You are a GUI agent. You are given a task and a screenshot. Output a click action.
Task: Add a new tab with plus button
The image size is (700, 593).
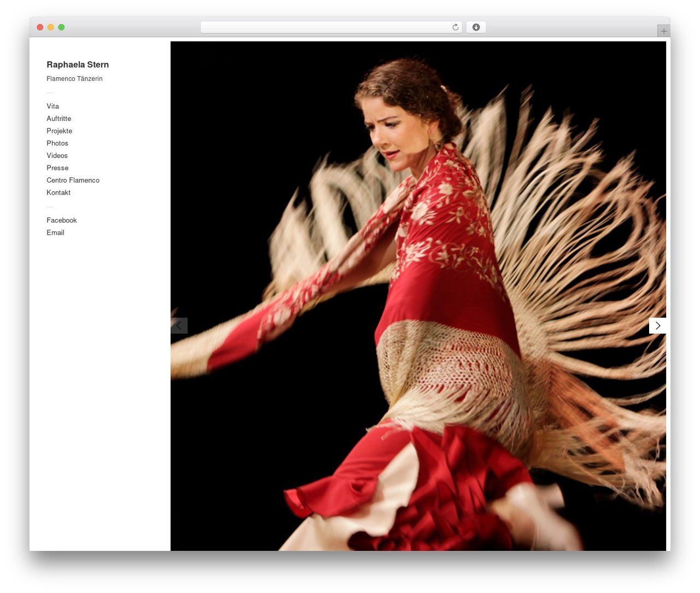pos(663,31)
